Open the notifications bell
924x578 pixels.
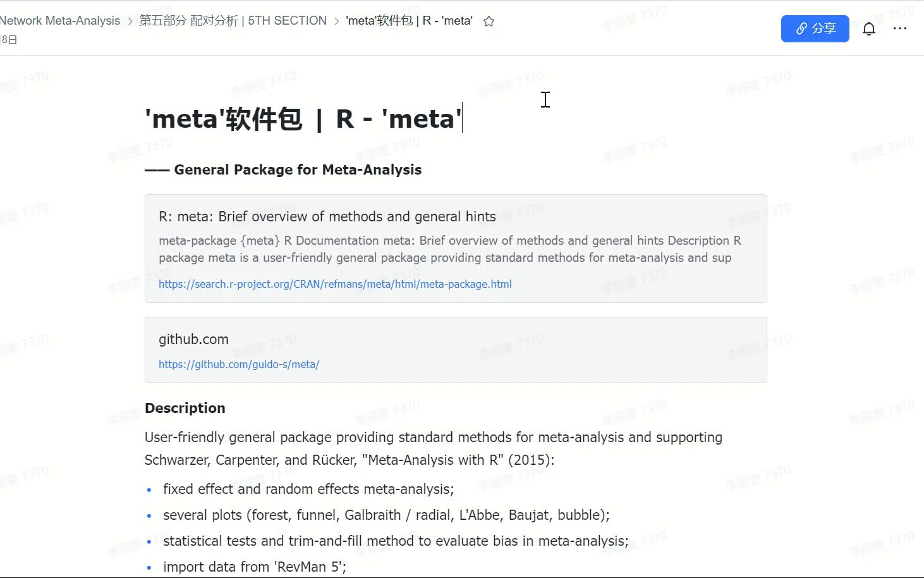(x=869, y=29)
